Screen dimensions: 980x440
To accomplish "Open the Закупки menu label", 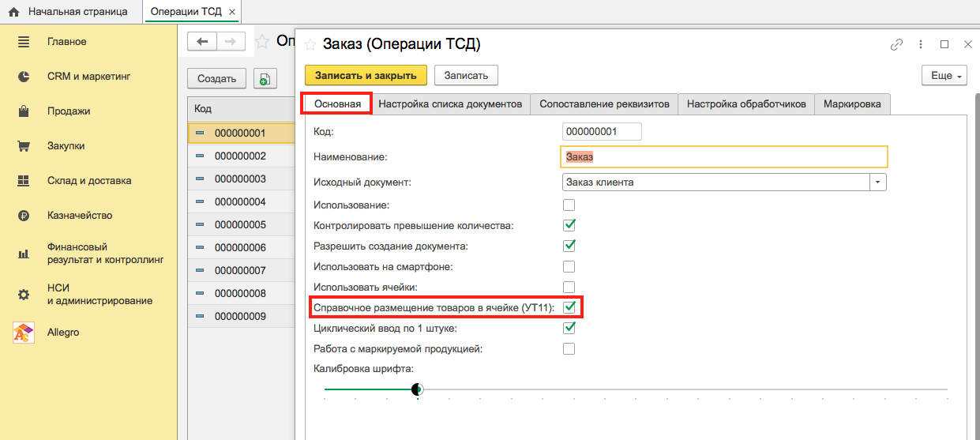I will pos(66,146).
